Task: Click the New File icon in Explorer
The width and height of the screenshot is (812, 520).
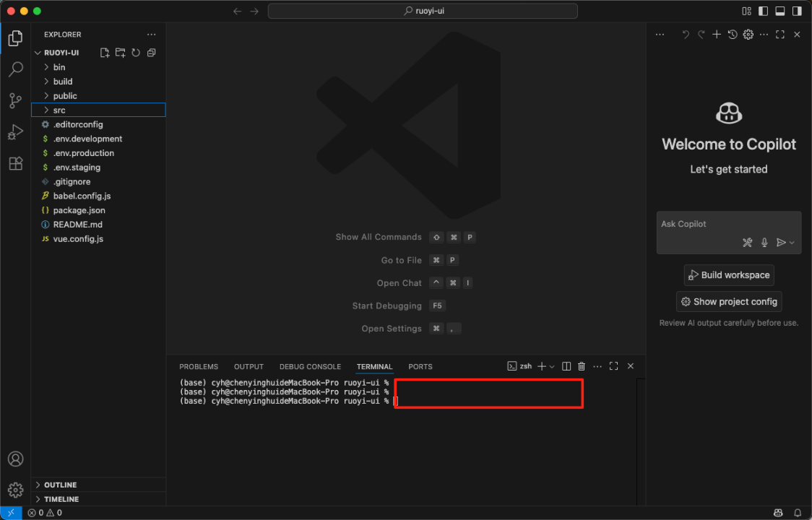Action: click(x=105, y=53)
